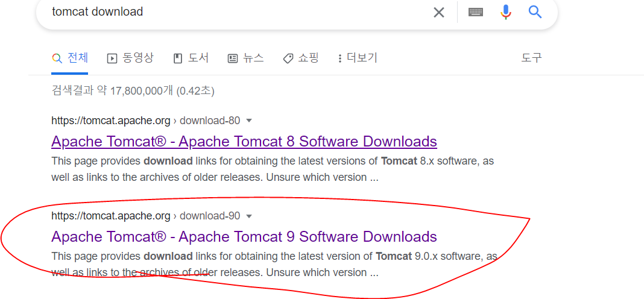Expand dropdown arrow beside download-90 URL

(x=248, y=216)
